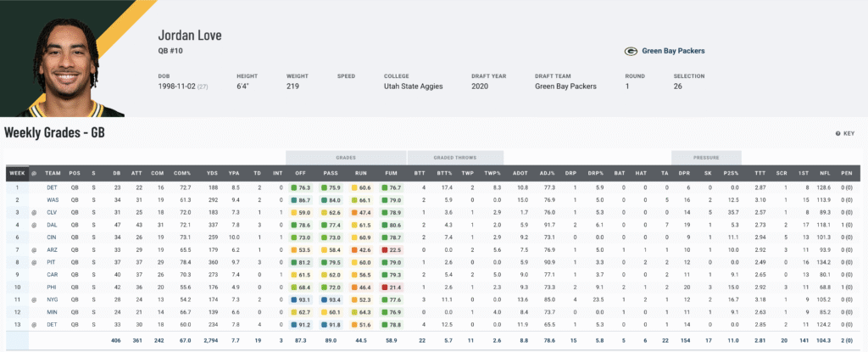Click the away @ marker for week 3
The width and height of the screenshot is (868, 352).
point(34,212)
